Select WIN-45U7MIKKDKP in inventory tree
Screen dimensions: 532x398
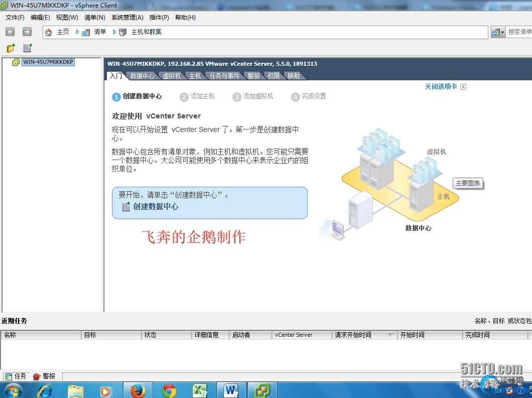[x=48, y=62]
